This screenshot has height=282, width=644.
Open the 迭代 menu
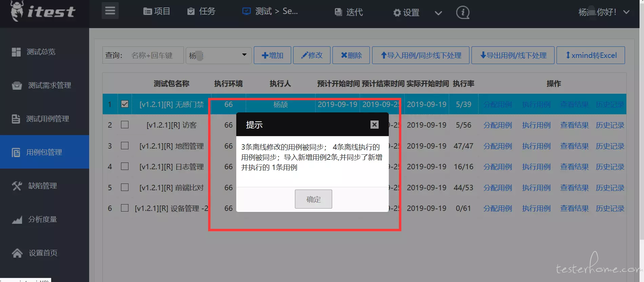point(349,12)
